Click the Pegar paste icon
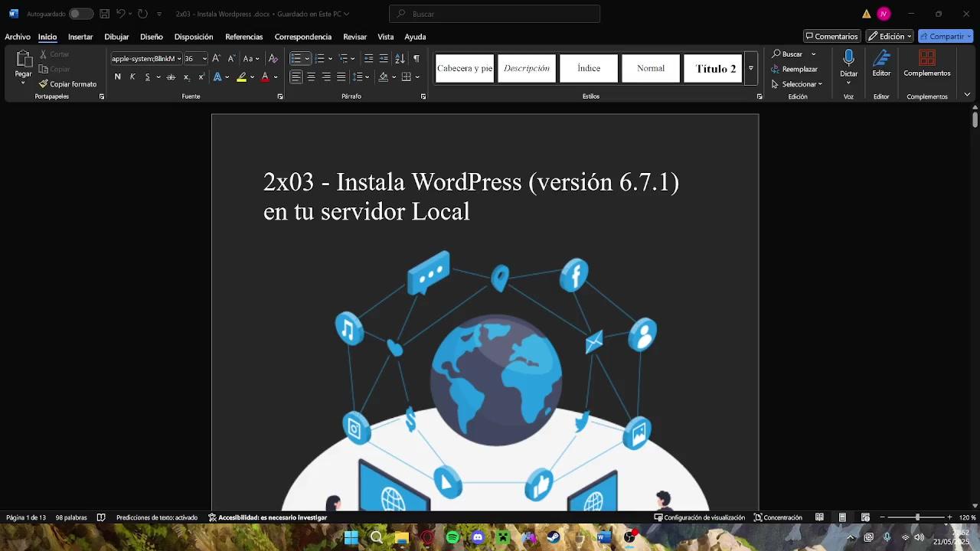Screen dimensions: 980x551 (x=24, y=59)
